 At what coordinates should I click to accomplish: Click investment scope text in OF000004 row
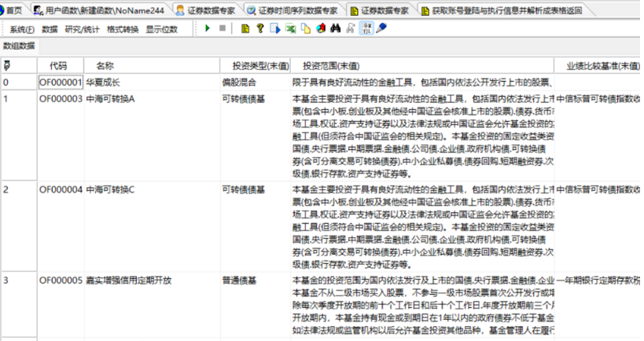422,227
